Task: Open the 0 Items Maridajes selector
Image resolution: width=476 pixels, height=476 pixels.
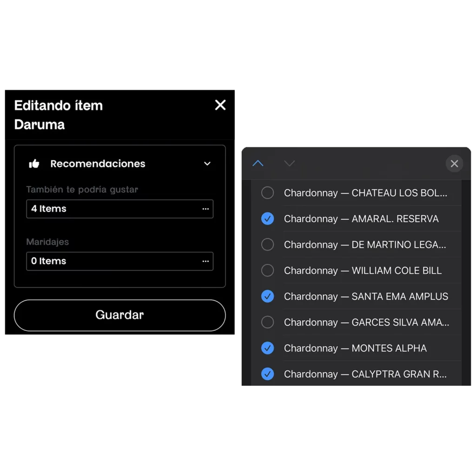Action: pyautogui.click(x=119, y=261)
